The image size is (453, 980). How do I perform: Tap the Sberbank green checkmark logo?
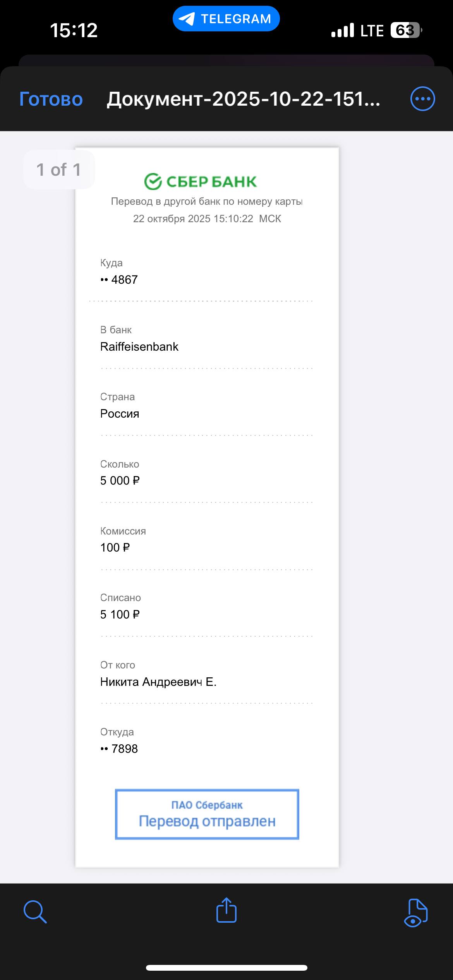[153, 182]
